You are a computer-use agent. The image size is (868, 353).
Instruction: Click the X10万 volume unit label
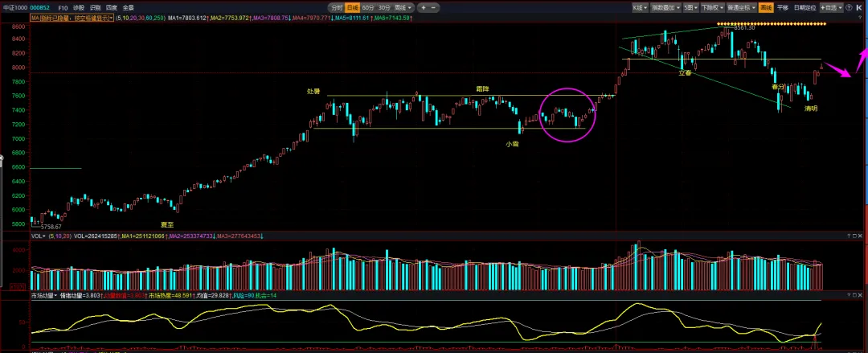[18, 286]
